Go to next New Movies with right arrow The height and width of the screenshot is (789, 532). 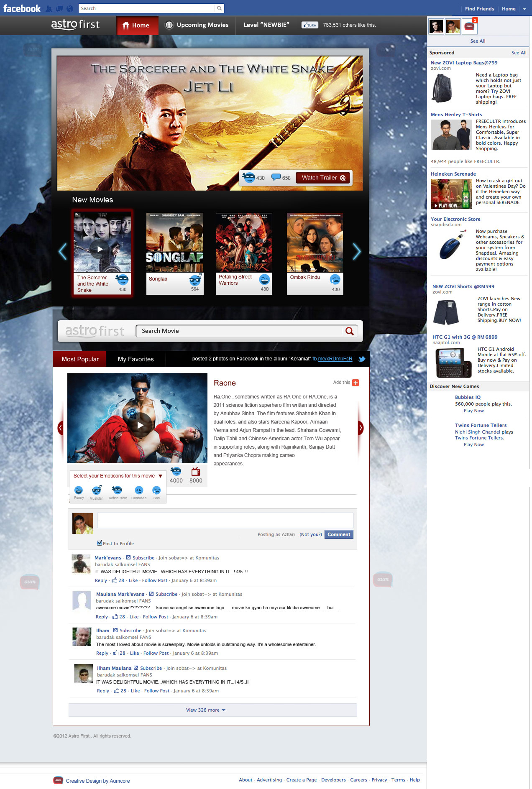click(x=357, y=251)
